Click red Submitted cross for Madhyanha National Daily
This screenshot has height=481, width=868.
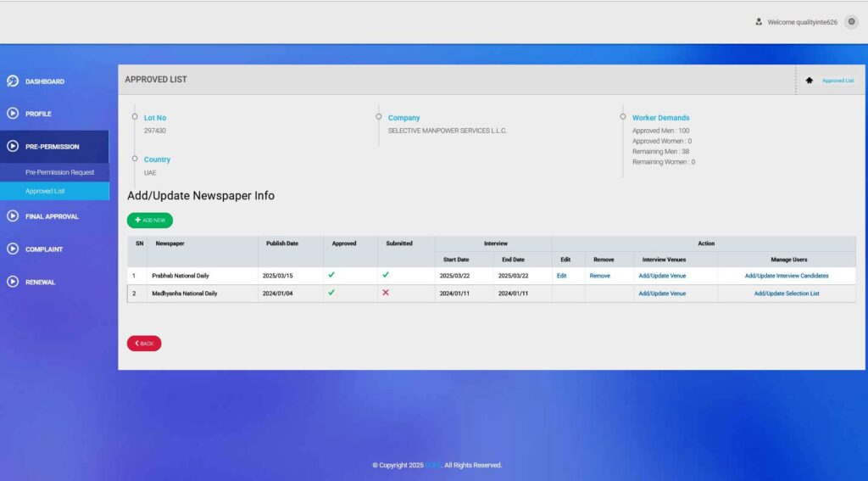(x=386, y=293)
